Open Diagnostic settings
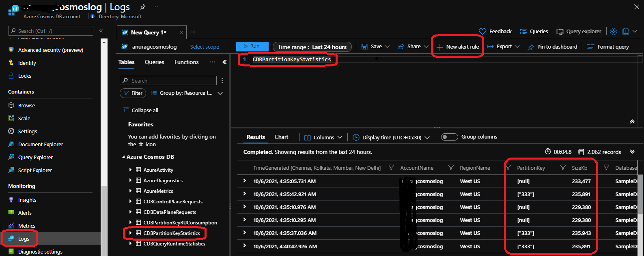The height and width of the screenshot is (256, 644). click(40, 252)
